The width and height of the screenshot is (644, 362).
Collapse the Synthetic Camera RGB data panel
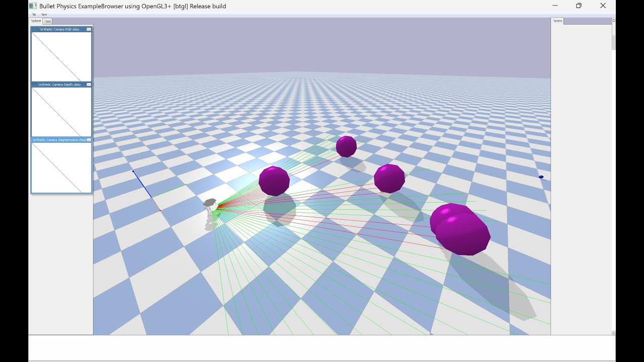coord(89,29)
